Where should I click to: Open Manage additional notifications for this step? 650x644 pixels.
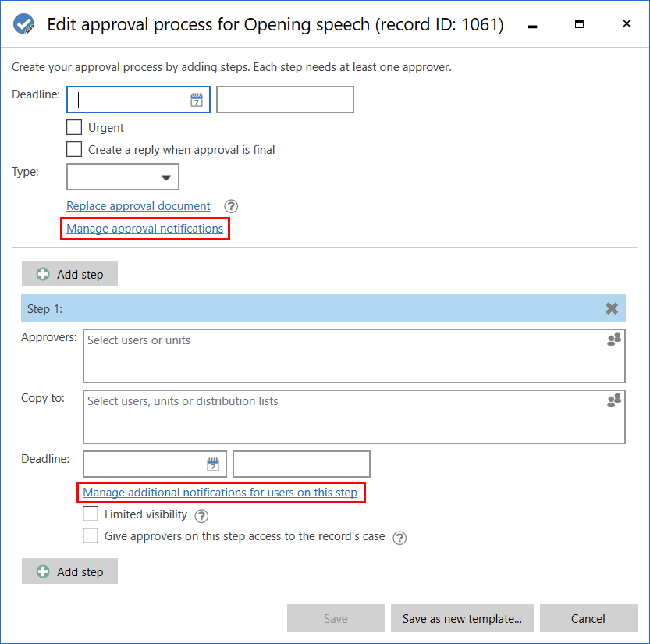point(220,493)
